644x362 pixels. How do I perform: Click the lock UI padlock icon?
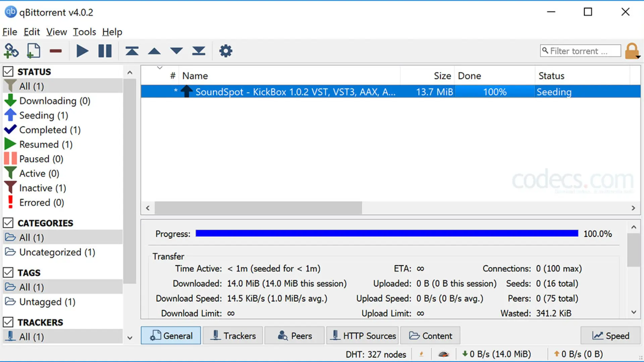tap(632, 51)
